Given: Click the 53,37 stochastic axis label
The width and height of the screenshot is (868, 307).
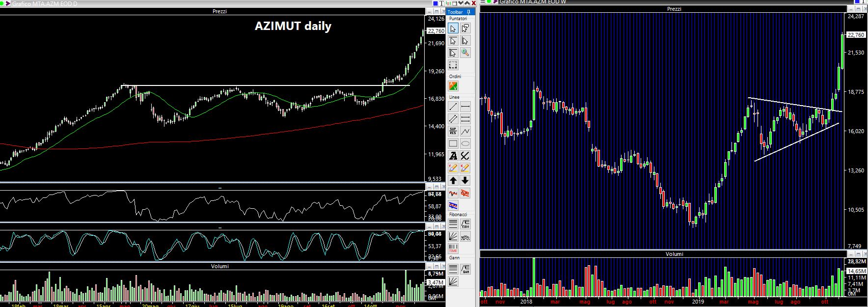Looking at the screenshot, I should pos(435,246).
